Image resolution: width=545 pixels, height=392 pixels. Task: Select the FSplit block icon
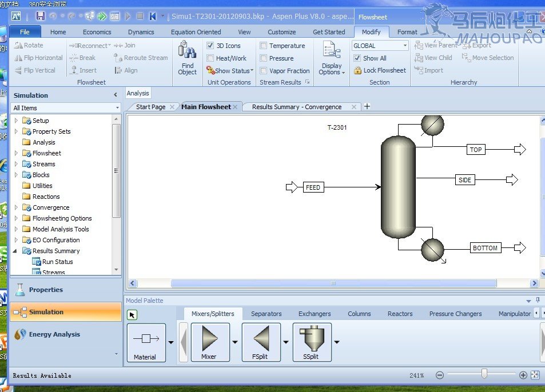261,342
